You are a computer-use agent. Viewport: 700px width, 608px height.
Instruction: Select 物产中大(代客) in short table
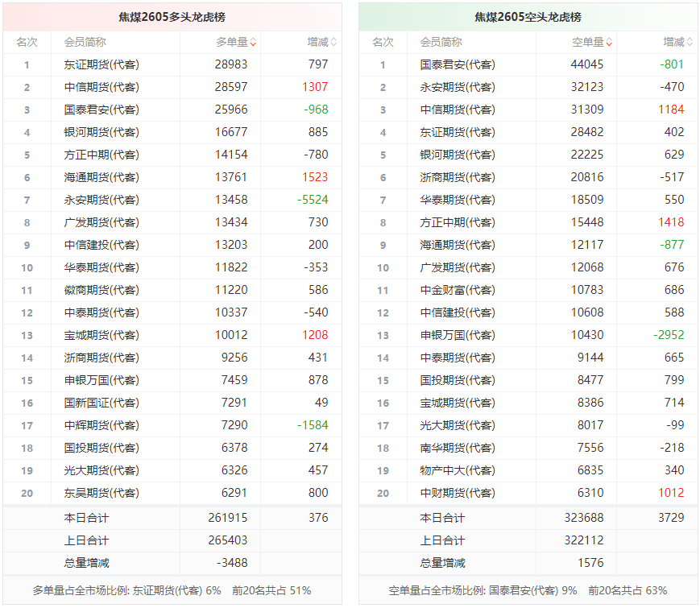tap(458, 470)
